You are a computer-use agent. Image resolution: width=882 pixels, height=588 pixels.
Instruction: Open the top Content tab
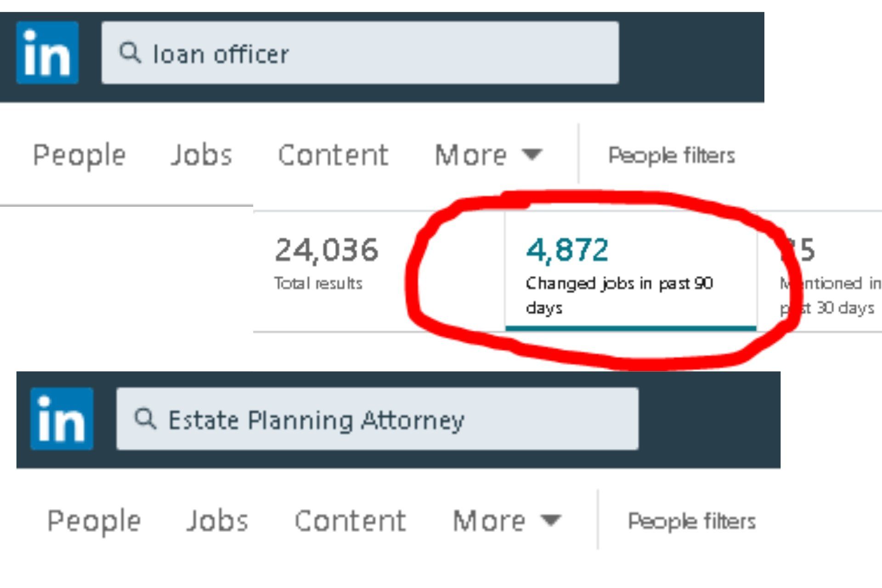click(334, 155)
